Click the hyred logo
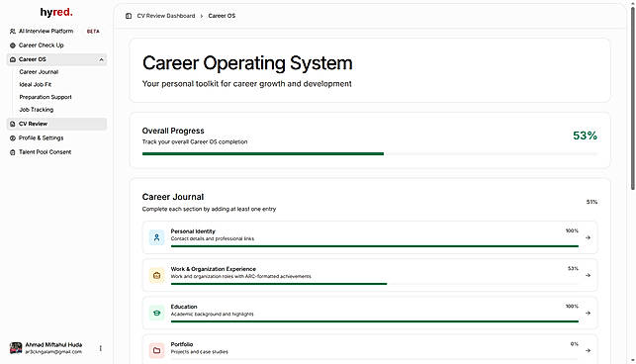636x364 pixels. [56, 12]
